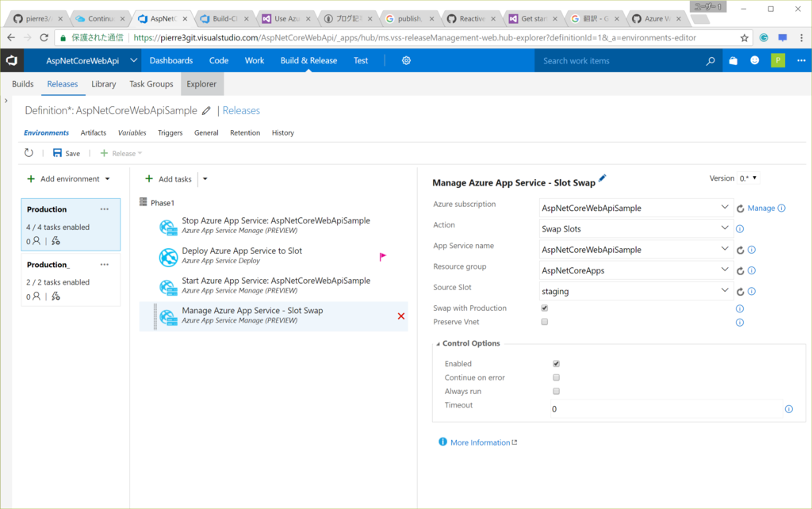Click the Add tasks button
This screenshot has height=509, width=812.
coord(168,179)
